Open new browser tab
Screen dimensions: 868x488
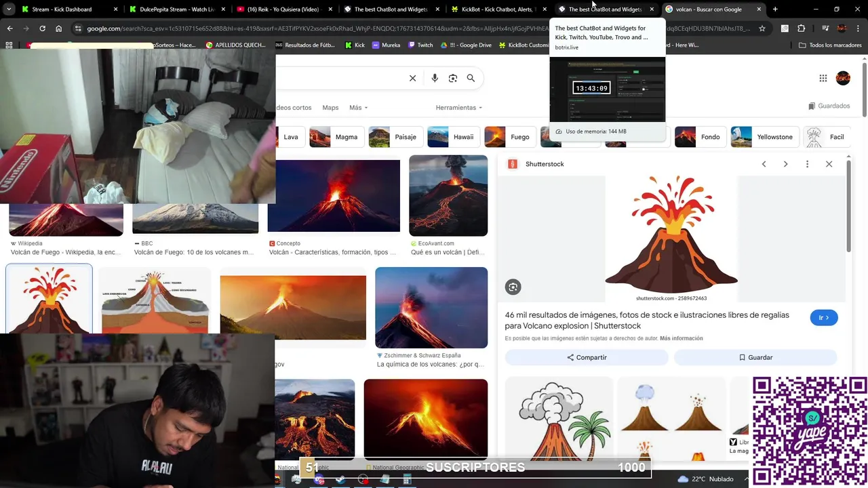pyautogui.click(x=775, y=9)
